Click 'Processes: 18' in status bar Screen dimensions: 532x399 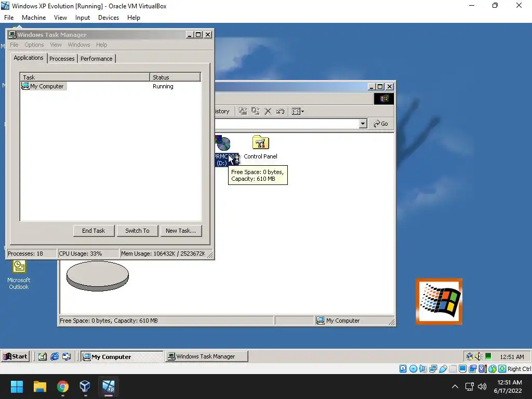[25, 254]
